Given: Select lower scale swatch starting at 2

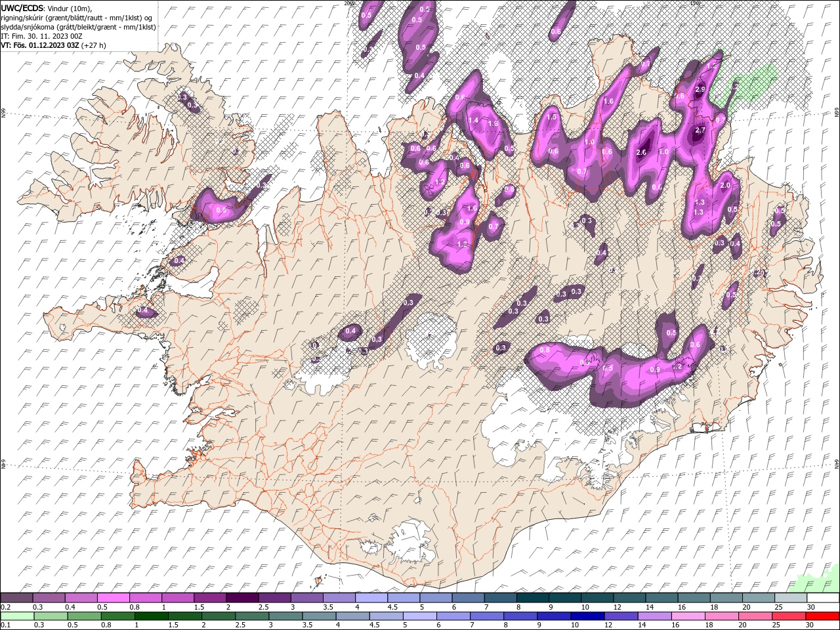Looking at the screenshot, I should point(219,616).
